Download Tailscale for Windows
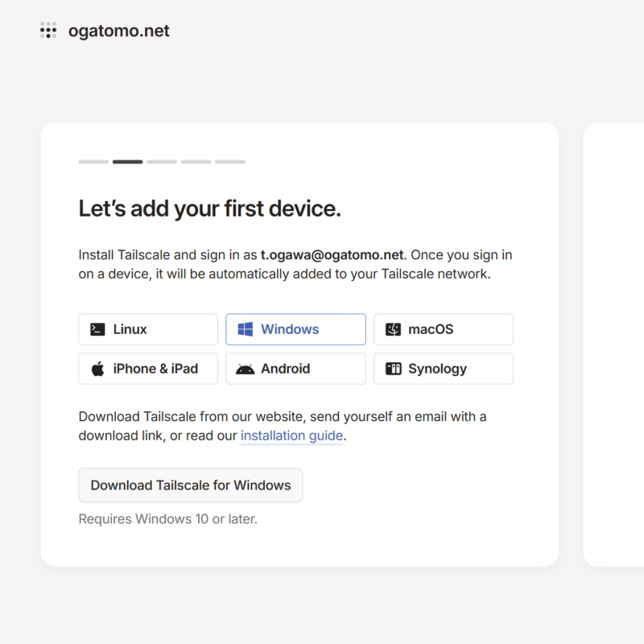Screen dimensions: 644x644 point(191,485)
